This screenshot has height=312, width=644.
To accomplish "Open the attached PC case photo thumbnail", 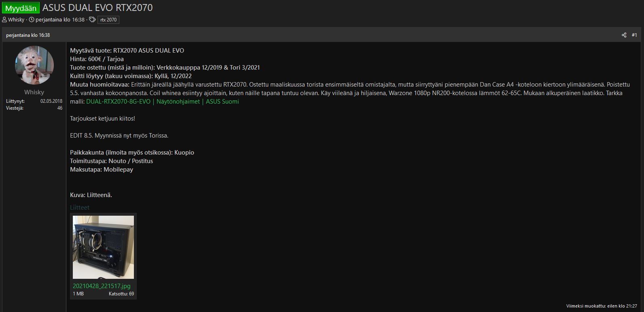I will 103,247.
